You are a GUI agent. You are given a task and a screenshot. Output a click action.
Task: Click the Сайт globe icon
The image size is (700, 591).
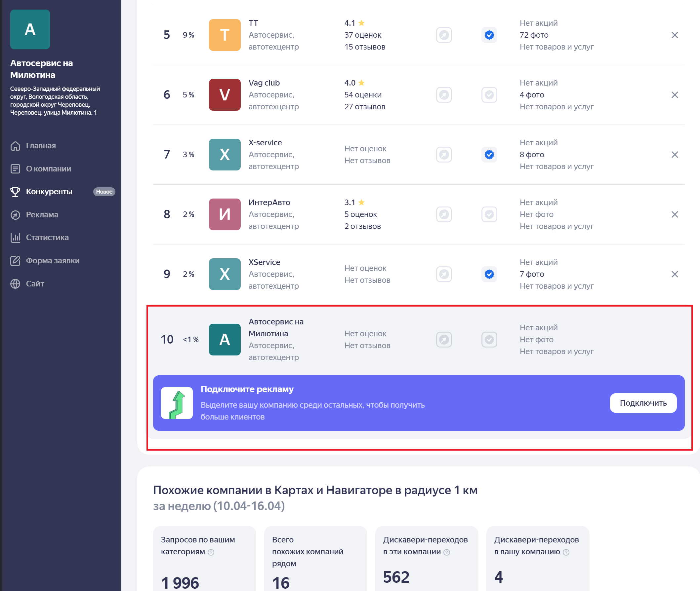15,284
